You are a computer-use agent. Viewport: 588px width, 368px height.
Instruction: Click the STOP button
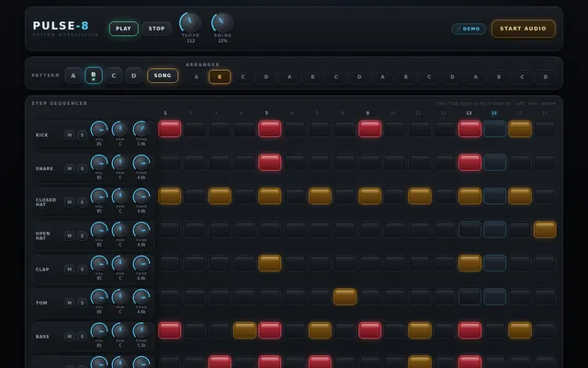pyautogui.click(x=156, y=29)
